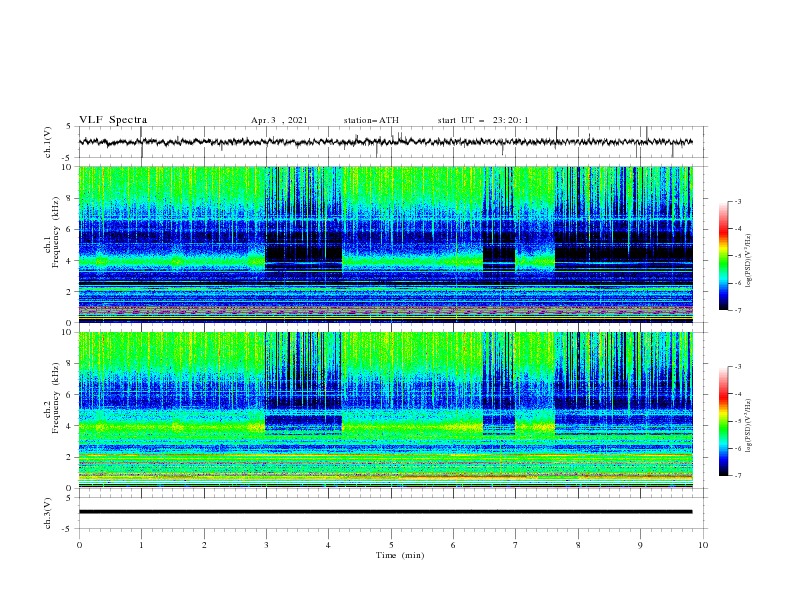Click the ch.3 flat black waveform trace
792x612 pixels.
(x=385, y=512)
